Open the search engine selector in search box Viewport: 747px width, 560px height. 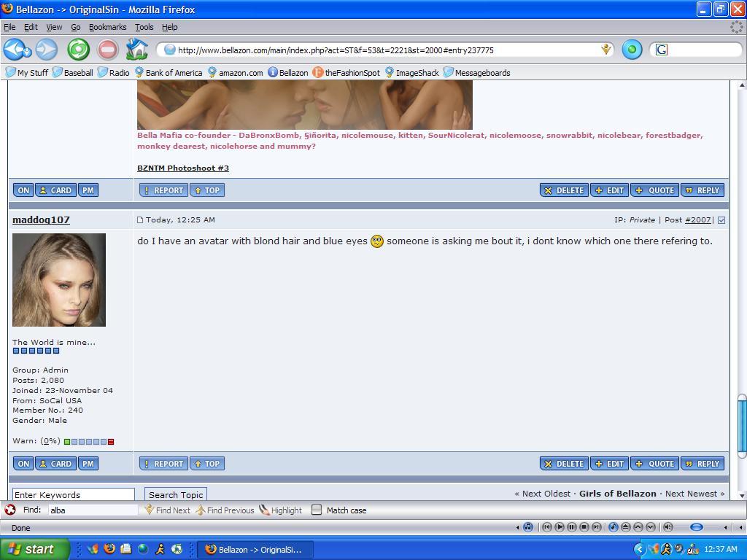[662, 50]
